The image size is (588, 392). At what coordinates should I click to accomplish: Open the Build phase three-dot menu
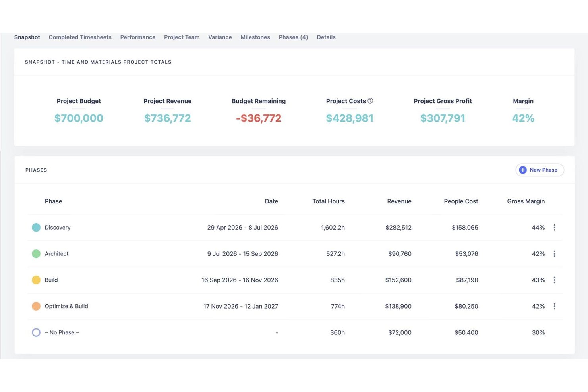point(554,280)
